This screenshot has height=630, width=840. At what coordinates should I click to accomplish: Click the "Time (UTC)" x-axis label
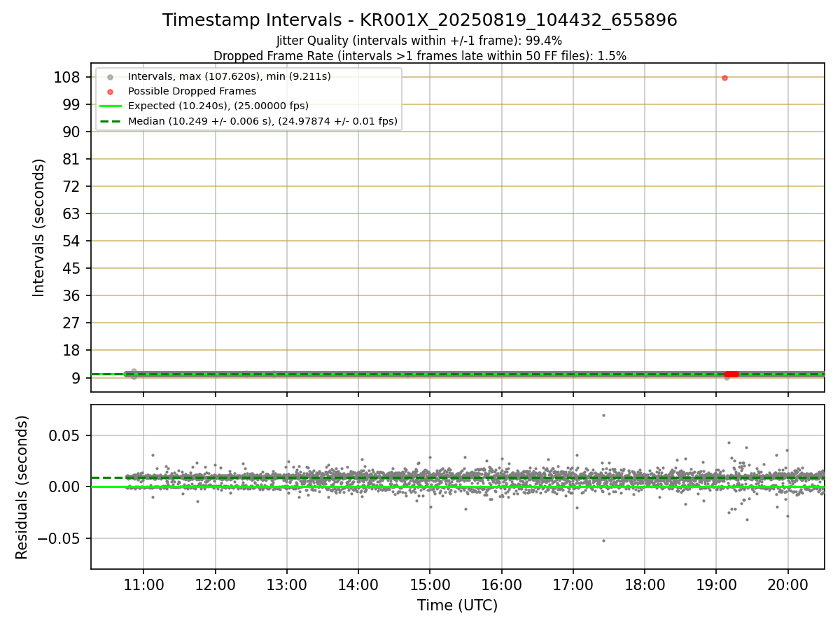458,605
